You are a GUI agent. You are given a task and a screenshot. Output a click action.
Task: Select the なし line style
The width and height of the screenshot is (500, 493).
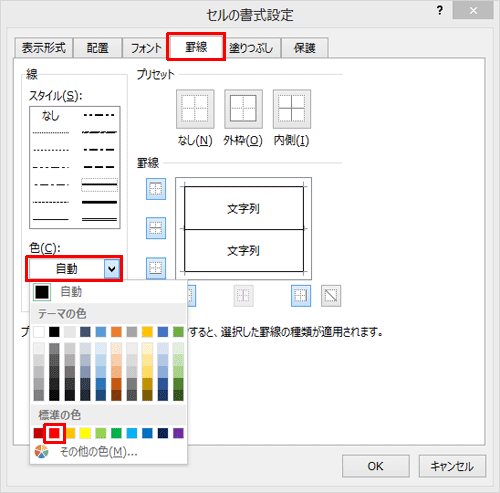click(51, 116)
